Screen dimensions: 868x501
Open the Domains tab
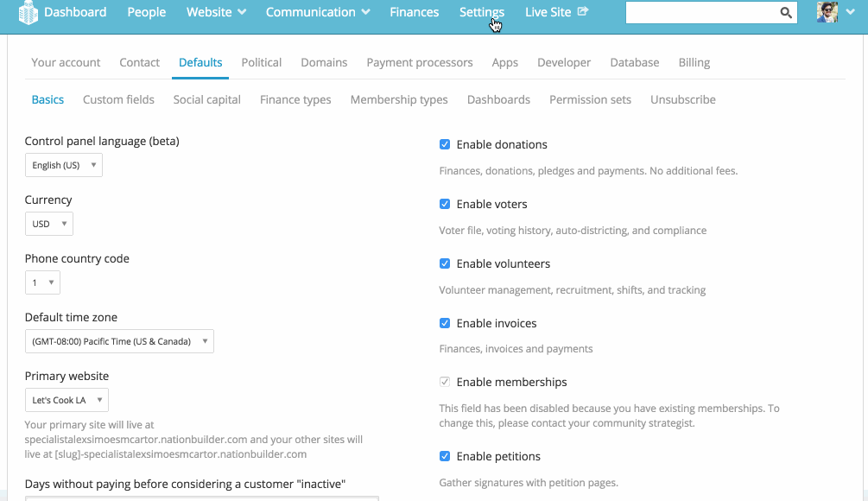coord(324,62)
